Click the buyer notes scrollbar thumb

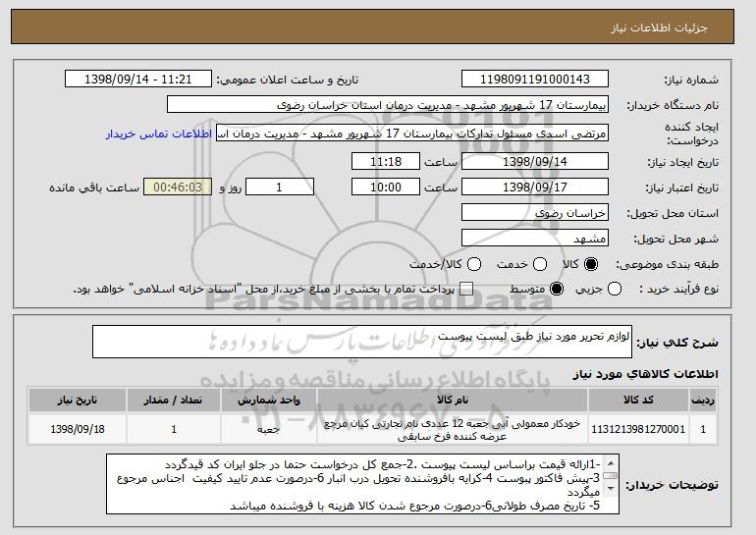point(611,476)
